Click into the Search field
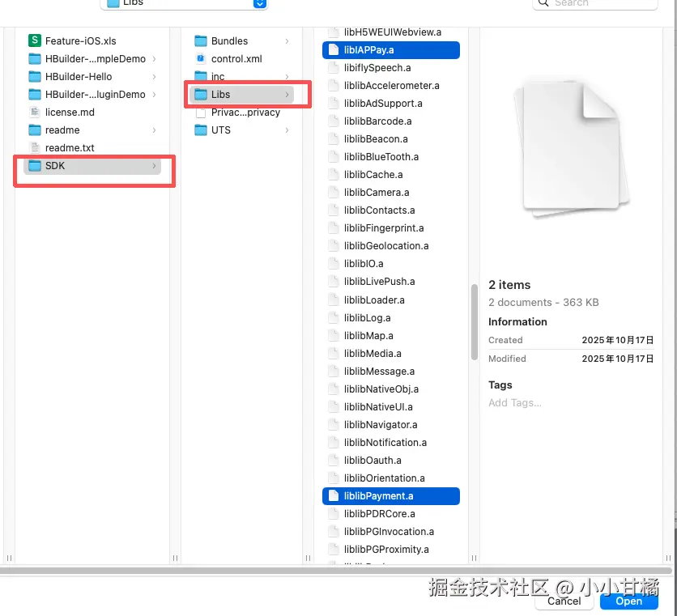This screenshot has height=616, width=677. coord(594,4)
